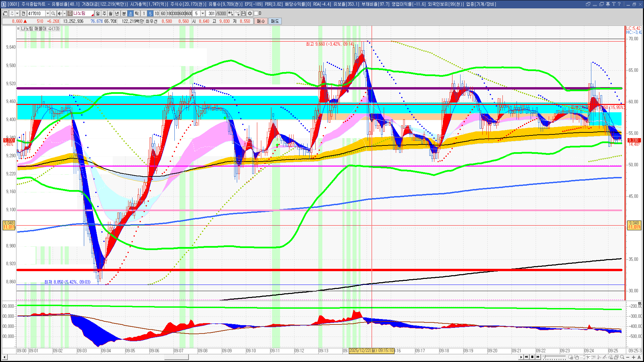Click the text T icon in title bar
The height and width of the screenshot is (362, 644).
[x=613, y=4]
